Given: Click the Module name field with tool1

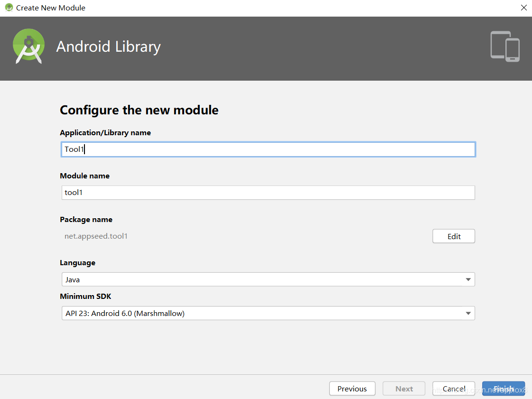Looking at the screenshot, I should pyautogui.click(x=268, y=192).
